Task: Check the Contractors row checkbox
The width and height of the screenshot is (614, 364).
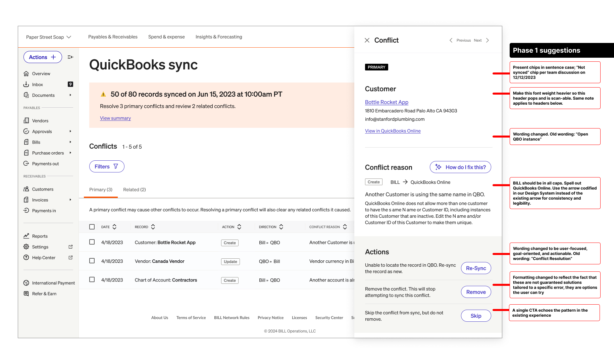Action: click(92, 279)
